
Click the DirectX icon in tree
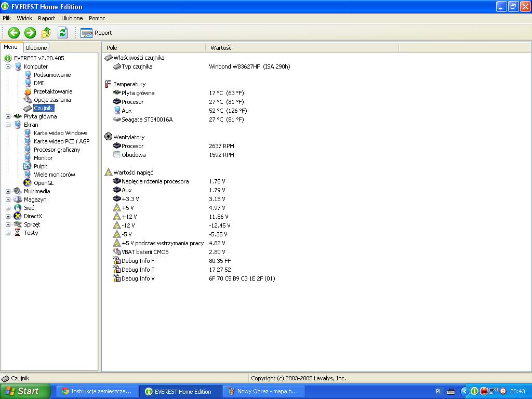[x=18, y=216]
